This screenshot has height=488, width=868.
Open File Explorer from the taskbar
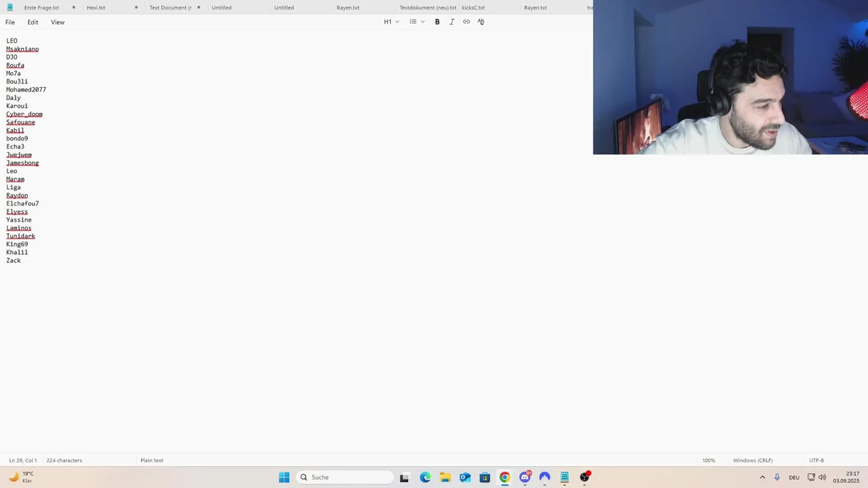tap(445, 477)
